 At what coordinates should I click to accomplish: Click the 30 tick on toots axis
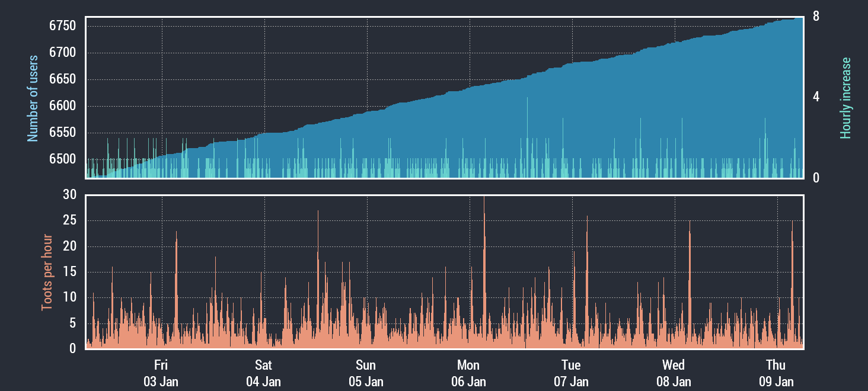point(69,195)
